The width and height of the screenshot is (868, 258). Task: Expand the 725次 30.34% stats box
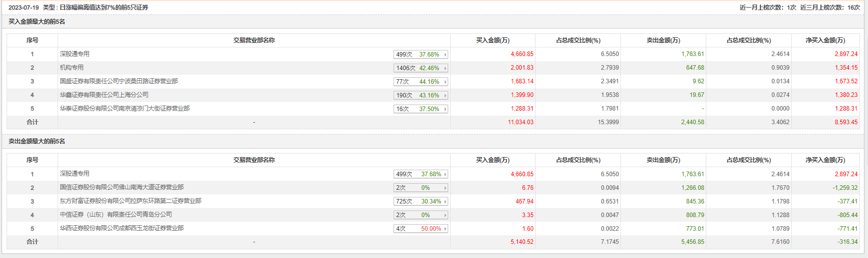pyautogui.click(x=420, y=201)
